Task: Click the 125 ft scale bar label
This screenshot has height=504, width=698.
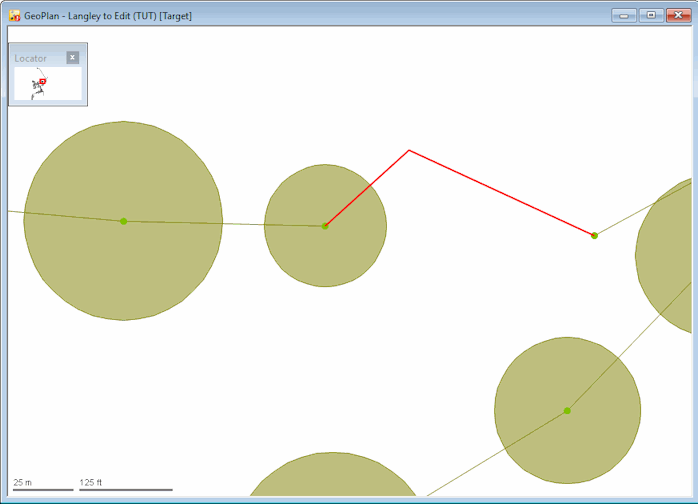Action: point(91,482)
